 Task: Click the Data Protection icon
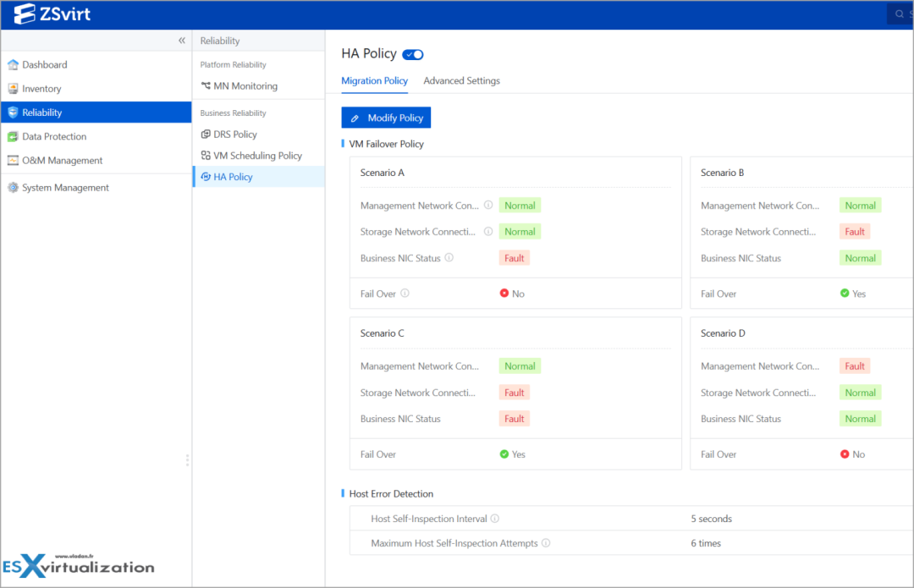[x=13, y=136]
